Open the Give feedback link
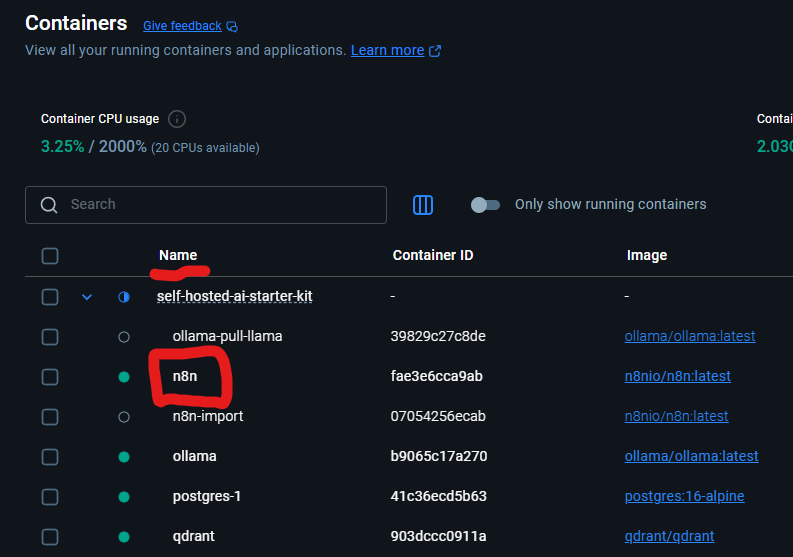The image size is (793, 557). click(x=182, y=26)
